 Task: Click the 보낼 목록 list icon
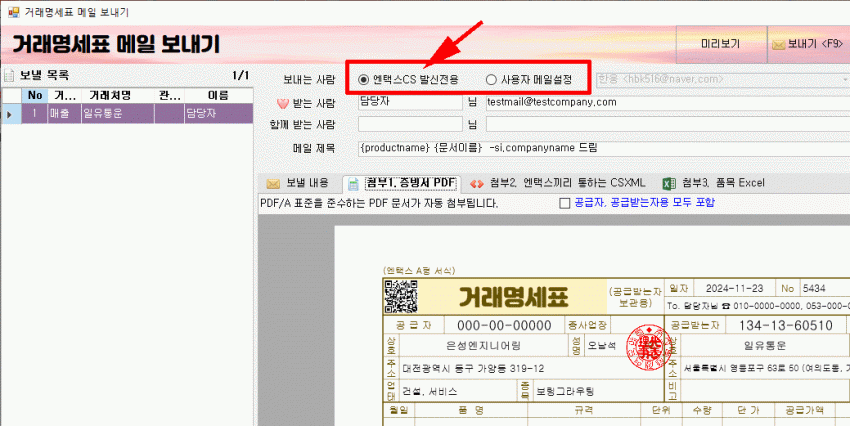coord(9,76)
